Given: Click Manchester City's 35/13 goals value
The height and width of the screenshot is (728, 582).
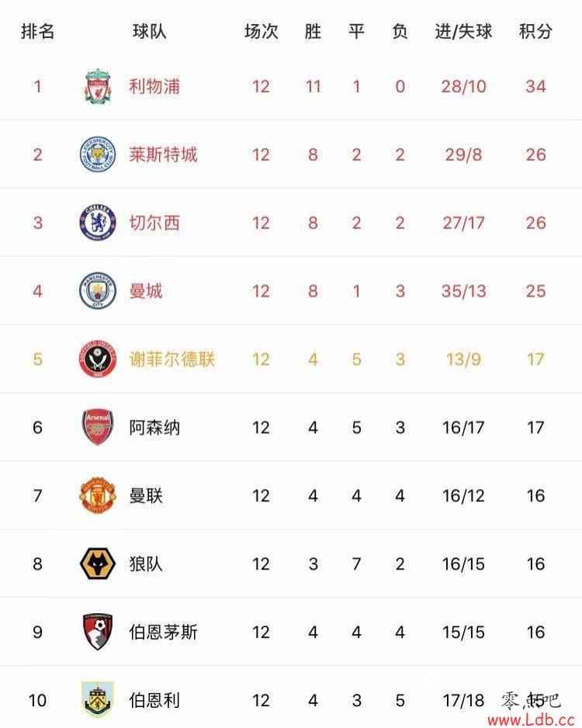Looking at the screenshot, I should pos(463,291).
